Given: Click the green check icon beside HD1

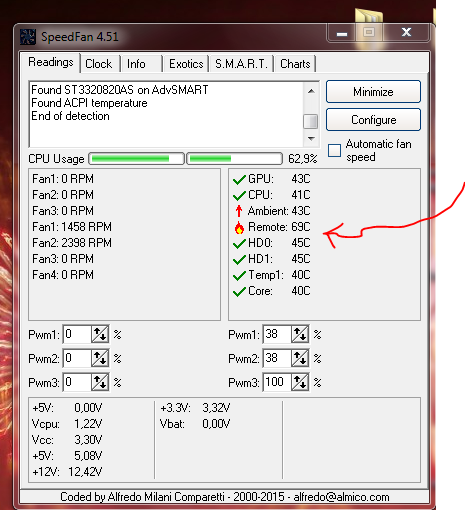Looking at the screenshot, I should point(239,259).
